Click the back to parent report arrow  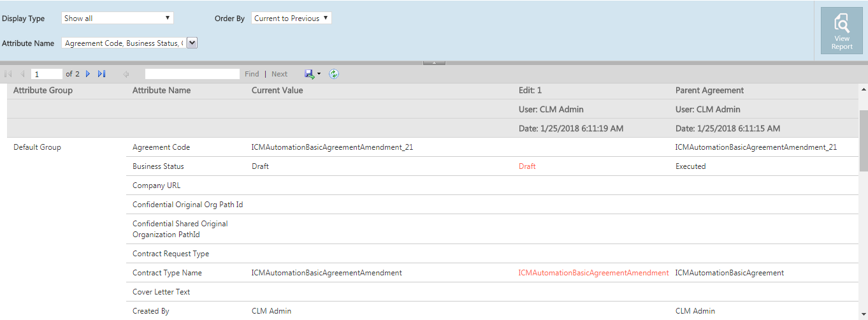point(126,74)
